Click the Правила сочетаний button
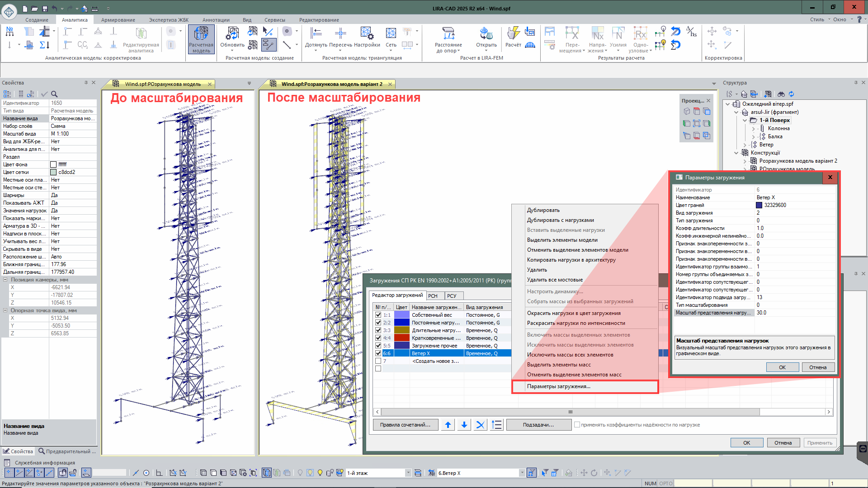 click(405, 425)
